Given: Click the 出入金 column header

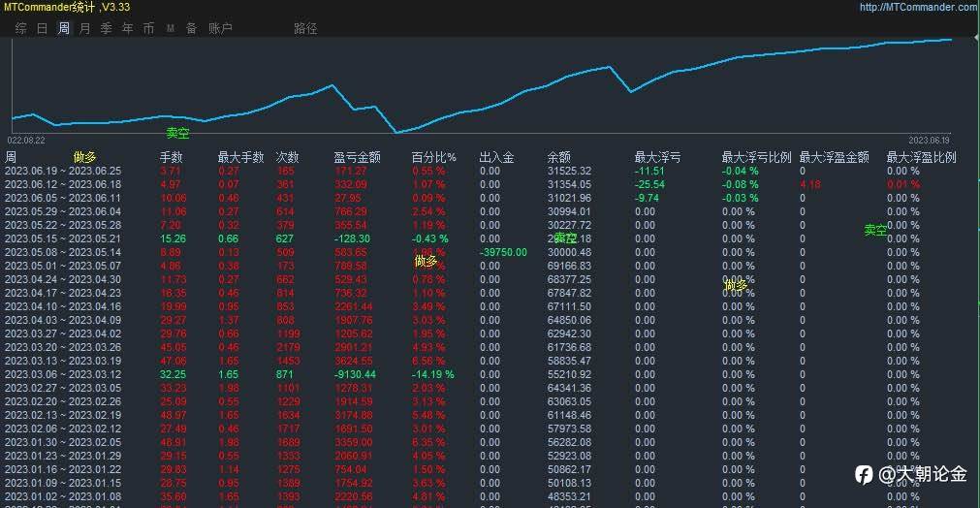Looking at the screenshot, I should click(497, 157).
